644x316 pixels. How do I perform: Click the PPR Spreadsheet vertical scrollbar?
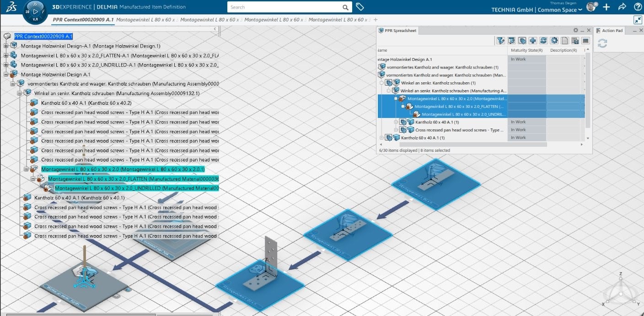pyautogui.click(x=588, y=91)
